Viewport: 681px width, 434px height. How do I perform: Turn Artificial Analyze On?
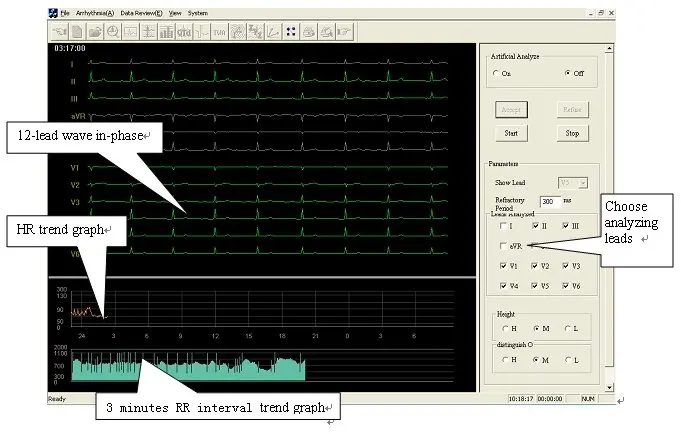click(496, 73)
